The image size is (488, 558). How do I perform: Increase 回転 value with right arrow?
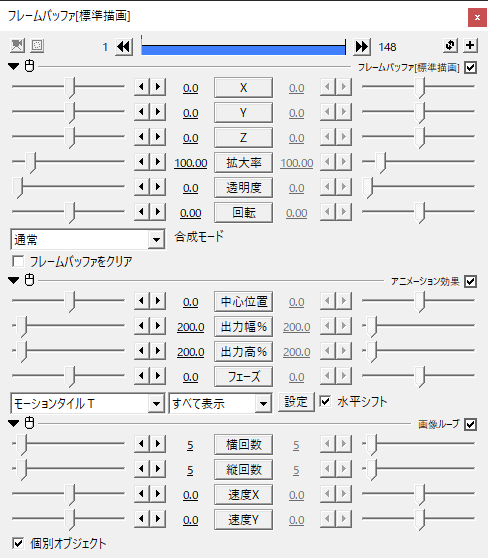(x=158, y=212)
